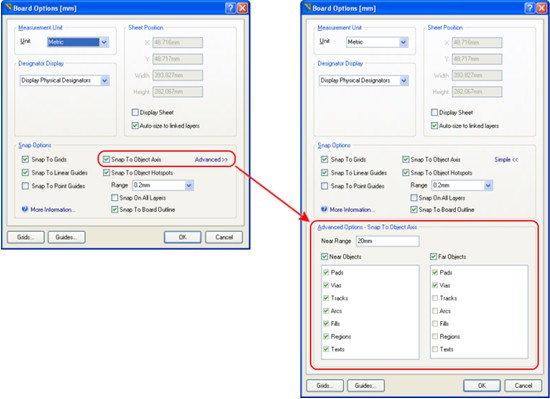Click help icon in left Board Options title bar
Screen dimensions: 550x399
point(230,8)
